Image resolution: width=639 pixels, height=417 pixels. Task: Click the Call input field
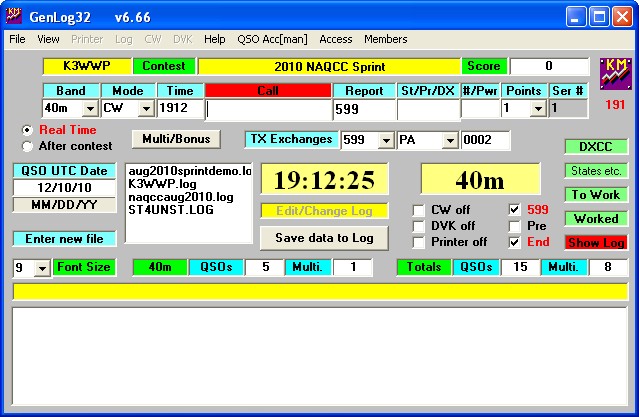[x=267, y=109]
